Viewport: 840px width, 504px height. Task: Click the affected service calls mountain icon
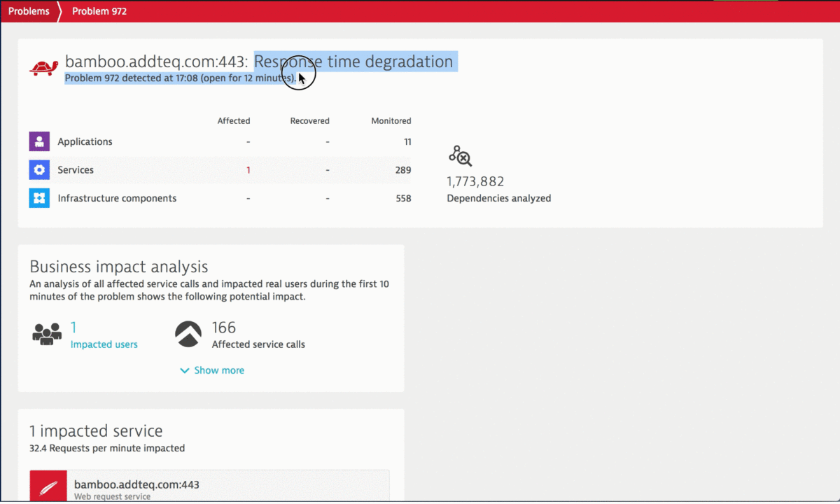point(188,334)
